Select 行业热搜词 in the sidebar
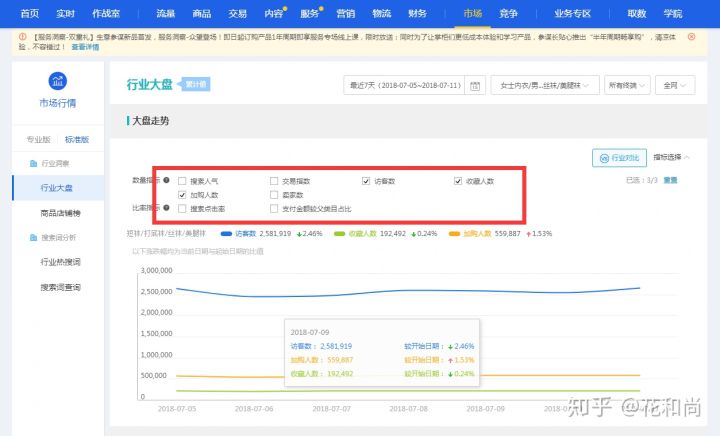The image size is (720, 436). click(x=60, y=262)
